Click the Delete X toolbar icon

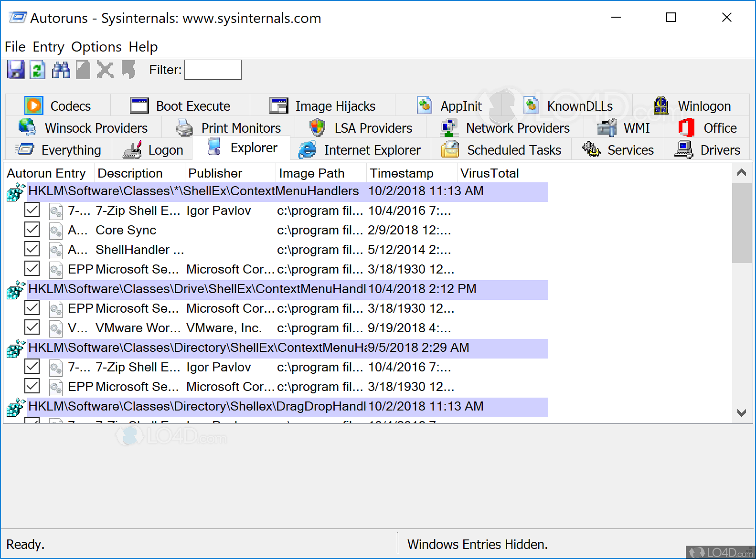(105, 70)
